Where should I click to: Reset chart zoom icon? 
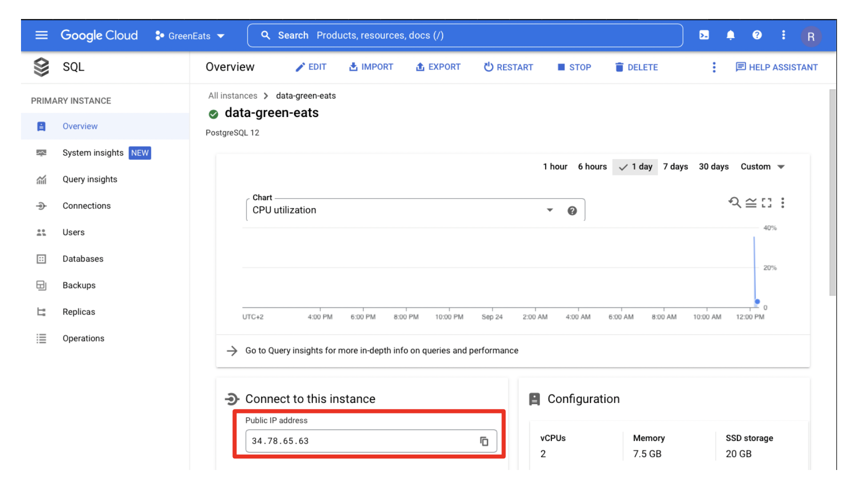coord(734,202)
